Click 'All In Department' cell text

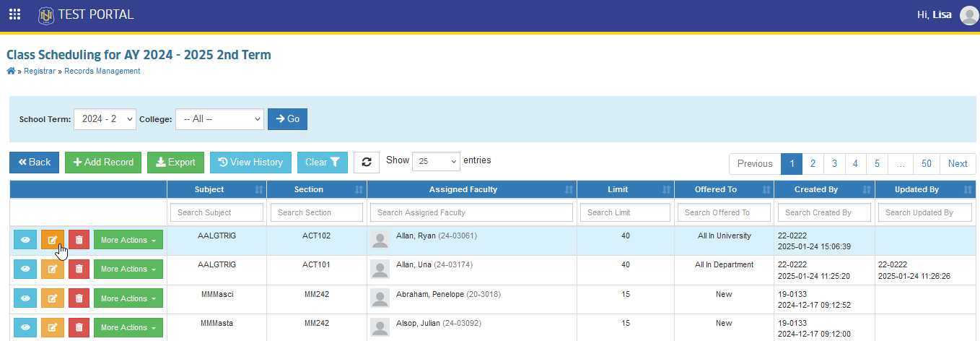tap(724, 264)
